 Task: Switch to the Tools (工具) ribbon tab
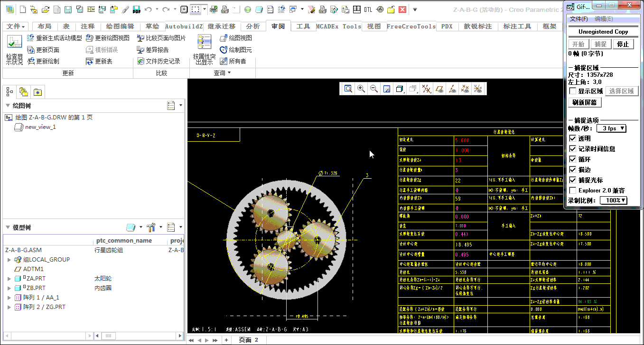coord(303,27)
